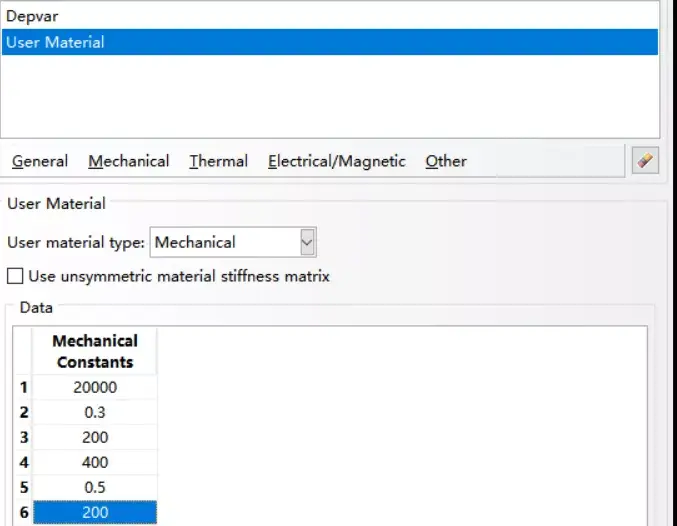Select cell with value 0.5

pyautogui.click(x=95, y=488)
